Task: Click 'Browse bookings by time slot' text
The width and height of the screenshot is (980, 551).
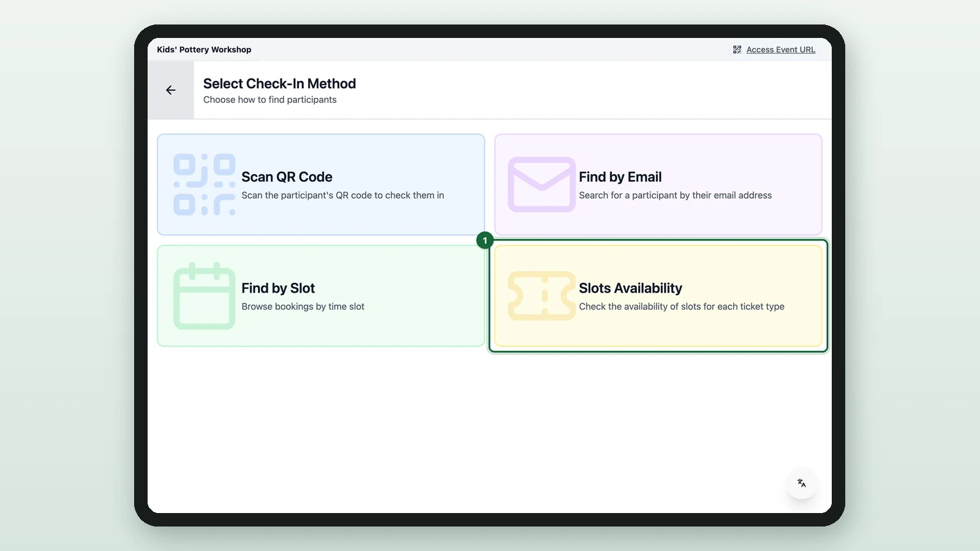Action: pyautogui.click(x=303, y=307)
